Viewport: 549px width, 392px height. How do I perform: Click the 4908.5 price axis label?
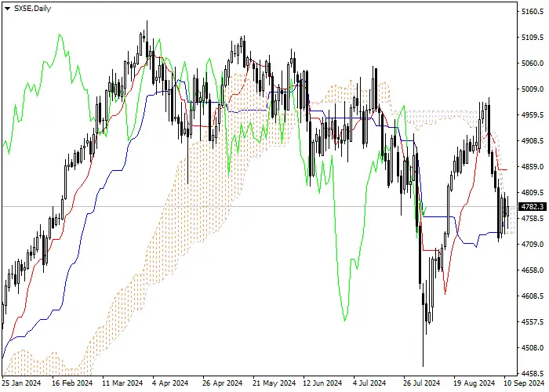pyautogui.click(x=533, y=140)
